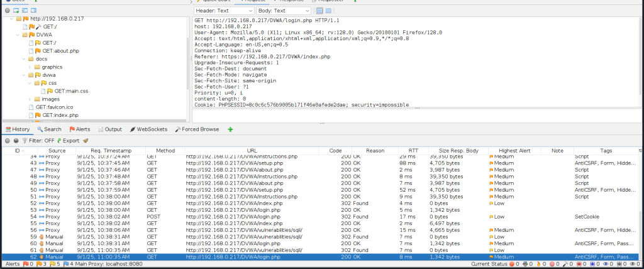Select GET:index.php in the Sites tree
This screenshot has width=644, height=269.
60,115
